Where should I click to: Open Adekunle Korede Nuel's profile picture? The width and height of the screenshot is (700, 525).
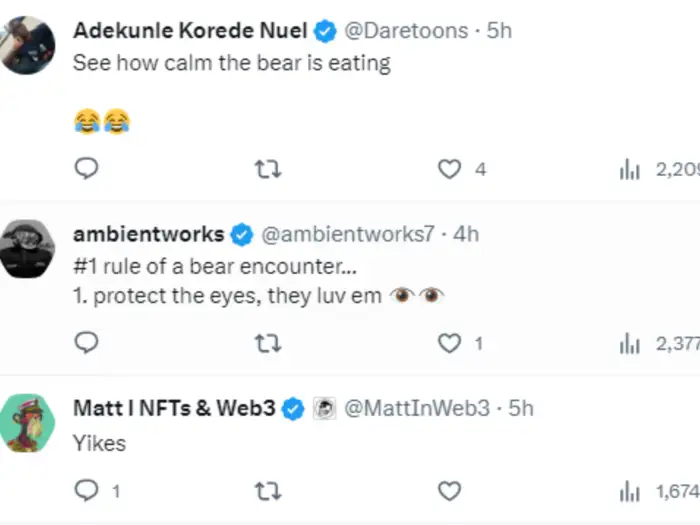[27, 43]
